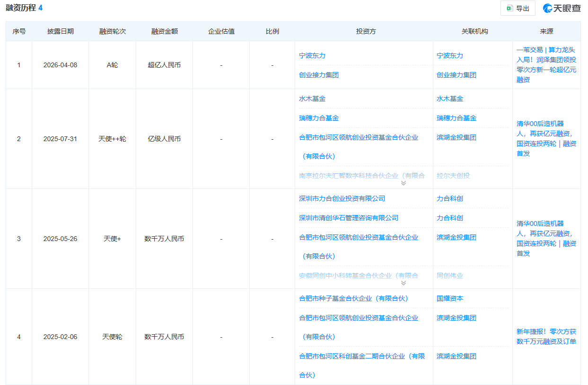Screen dimensions: 588x385
Task: Click the 融资金额 column header
Action: tap(165, 31)
